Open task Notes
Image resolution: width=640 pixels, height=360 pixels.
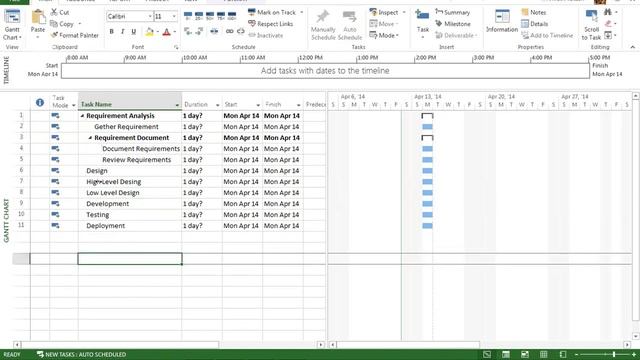pyautogui.click(x=533, y=12)
